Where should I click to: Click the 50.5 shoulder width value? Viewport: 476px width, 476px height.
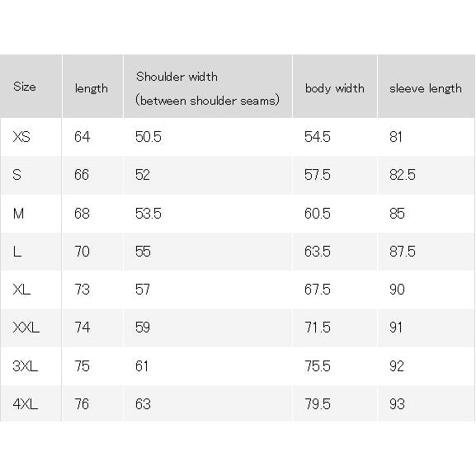148,137
